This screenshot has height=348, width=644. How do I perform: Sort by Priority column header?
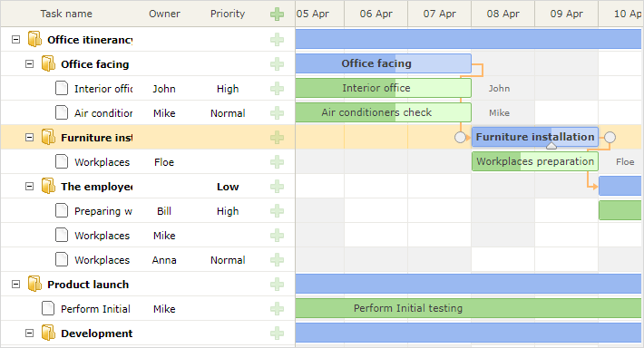(228, 14)
